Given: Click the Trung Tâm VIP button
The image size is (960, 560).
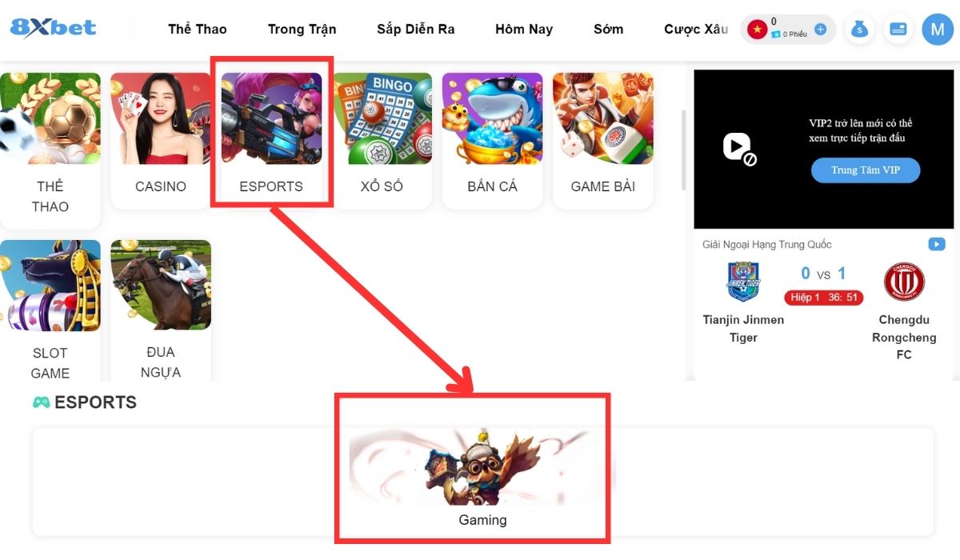Looking at the screenshot, I should (x=866, y=170).
